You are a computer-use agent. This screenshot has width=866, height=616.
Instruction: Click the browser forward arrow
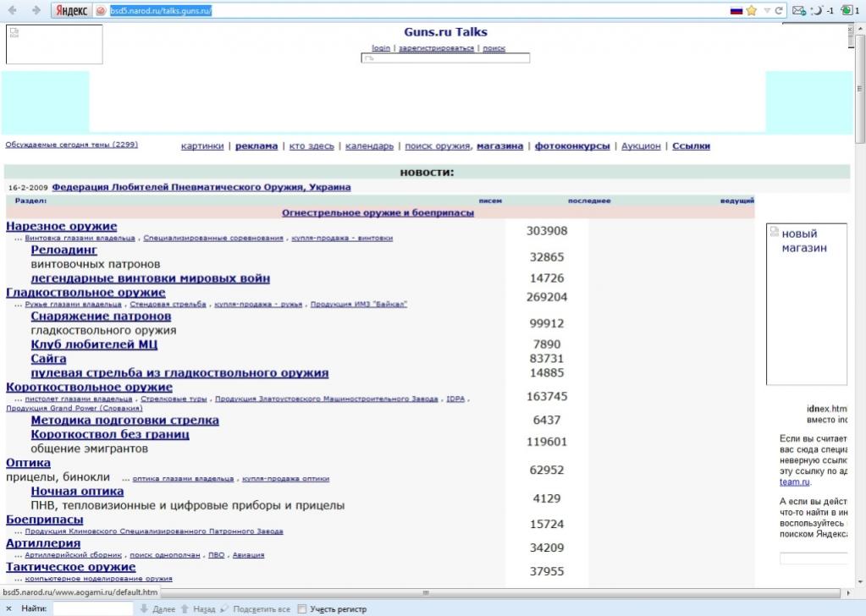coord(36,10)
